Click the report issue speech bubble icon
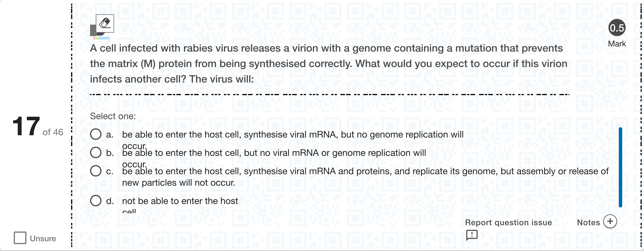Viewport: 644px width, 251px height. [x=472, y=235]
